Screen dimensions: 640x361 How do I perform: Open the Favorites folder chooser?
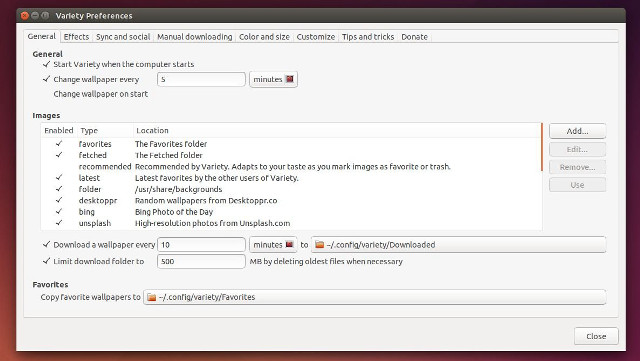click(x=374, y=297)
